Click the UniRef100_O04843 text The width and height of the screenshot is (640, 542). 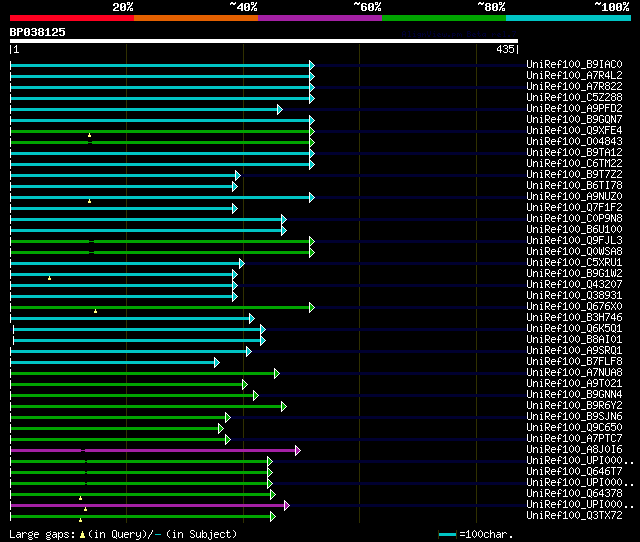[574, 142]
